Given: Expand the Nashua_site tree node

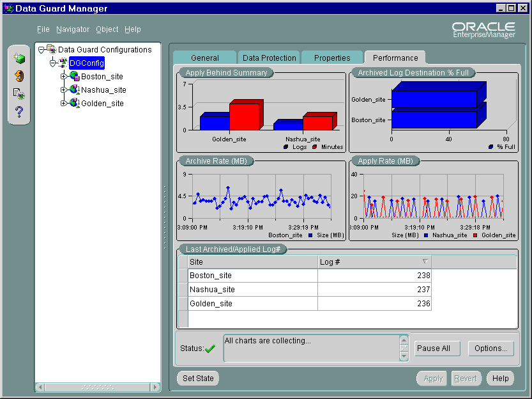Looking at the screenshot, I should (x=63, y=90).
